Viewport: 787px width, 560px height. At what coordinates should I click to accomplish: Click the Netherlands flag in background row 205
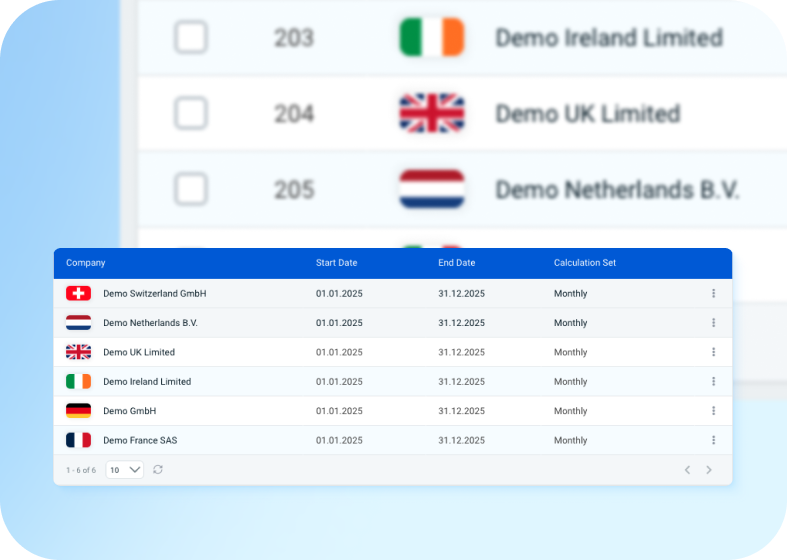(432, 189)
